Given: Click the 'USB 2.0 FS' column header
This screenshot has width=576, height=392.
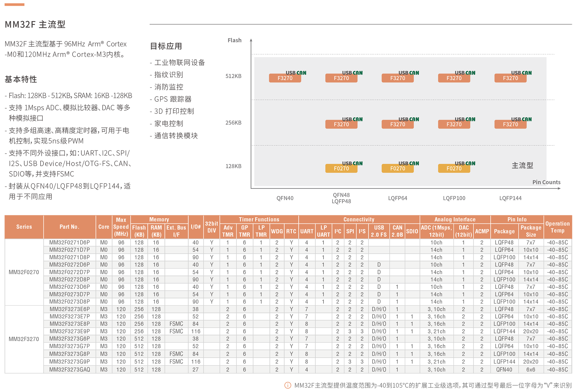Looking at the screenshot, I should (x=379, y=231).
